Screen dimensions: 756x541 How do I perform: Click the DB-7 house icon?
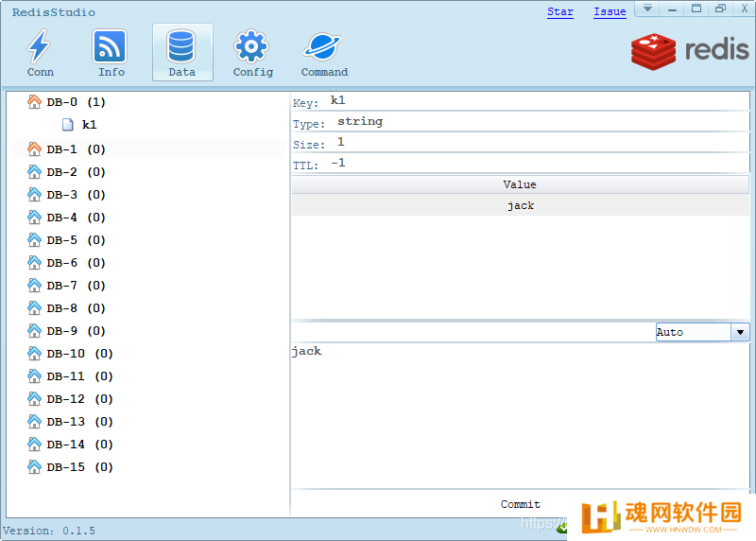tap(34, 286)
